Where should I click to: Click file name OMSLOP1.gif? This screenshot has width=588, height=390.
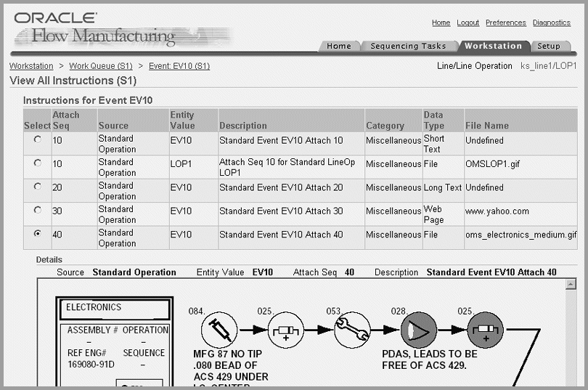tap(492, 164)
